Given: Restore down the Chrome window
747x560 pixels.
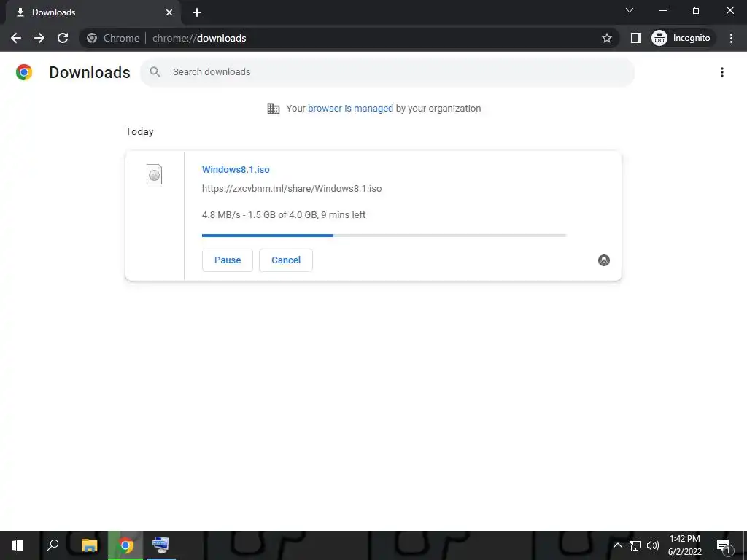Looking at the screenshot, I should point(697,10).
